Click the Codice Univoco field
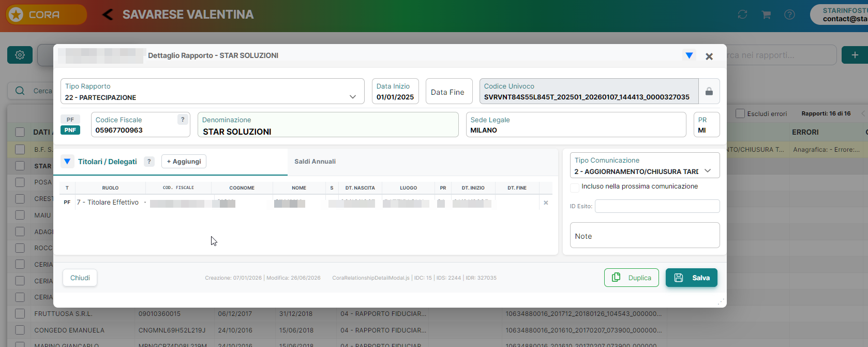Viewport: 868px width, 347px height. coord(589,92)
